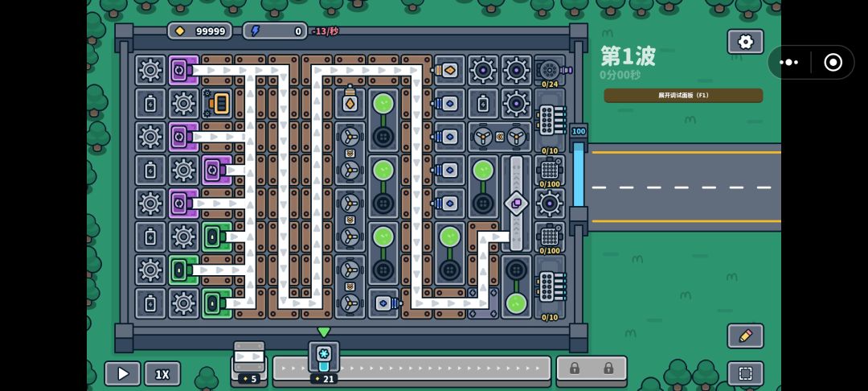Click the dashed-square selection button
868x391 pixels.
point(745,374)
